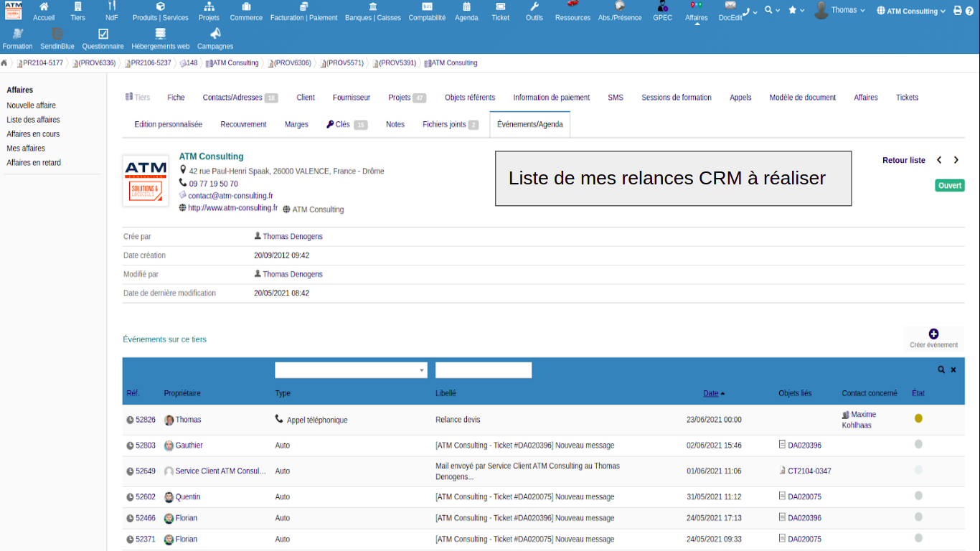Go to next record with right chevron
Viewport: 980px width, 551px height.
tap(956, 160)
